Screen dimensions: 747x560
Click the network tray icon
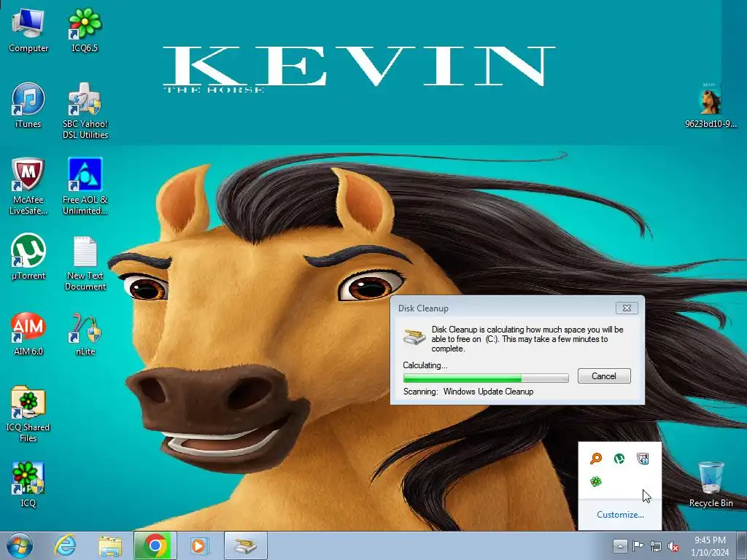656,546
